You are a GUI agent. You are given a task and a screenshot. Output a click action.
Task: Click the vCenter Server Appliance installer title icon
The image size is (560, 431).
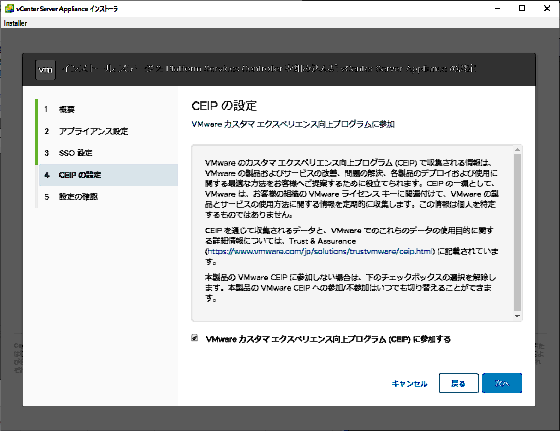click(9, 8)
